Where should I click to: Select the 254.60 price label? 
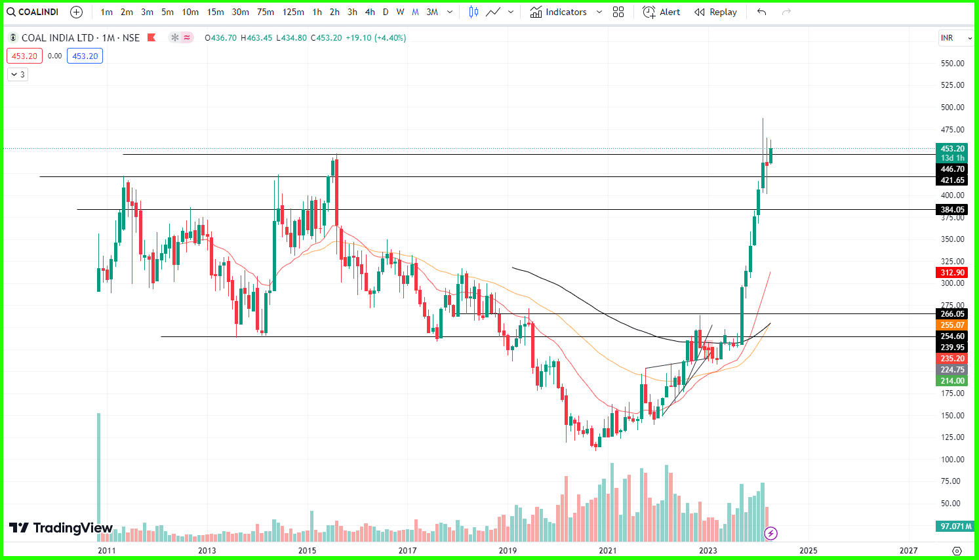[952, 336]
